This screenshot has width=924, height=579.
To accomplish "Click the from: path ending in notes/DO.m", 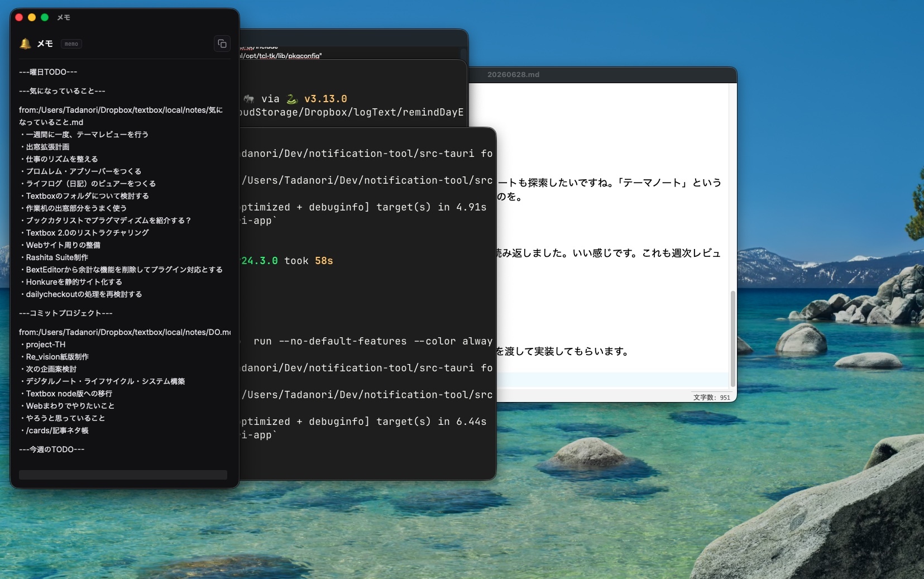I will (125, 332).
